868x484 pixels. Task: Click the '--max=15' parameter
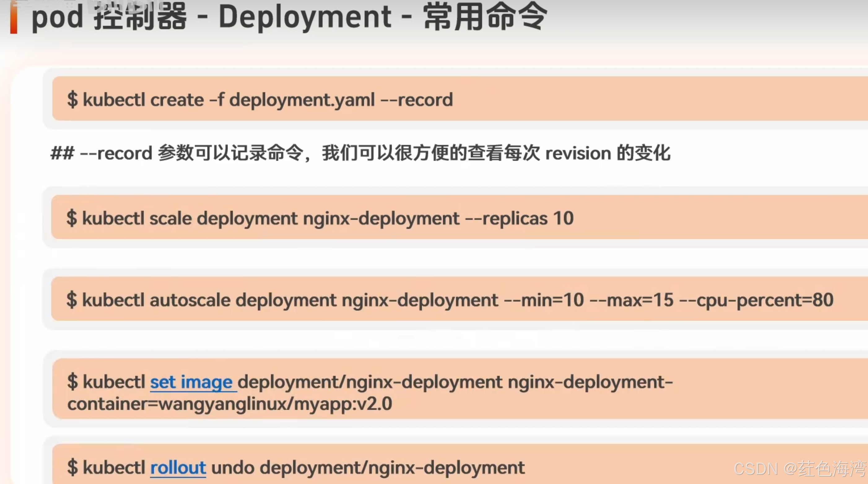pos(631,300)
